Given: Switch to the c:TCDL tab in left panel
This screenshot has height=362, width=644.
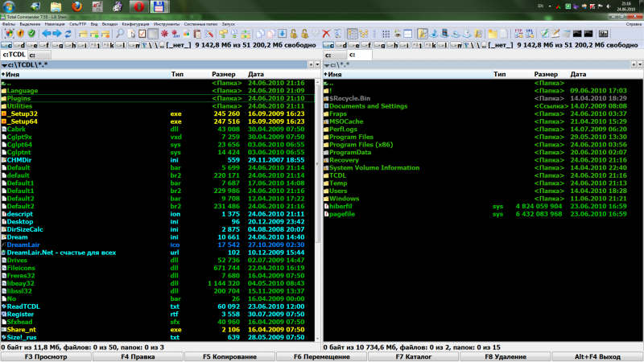Looking at the screenshot, I should tap(14, 55).
